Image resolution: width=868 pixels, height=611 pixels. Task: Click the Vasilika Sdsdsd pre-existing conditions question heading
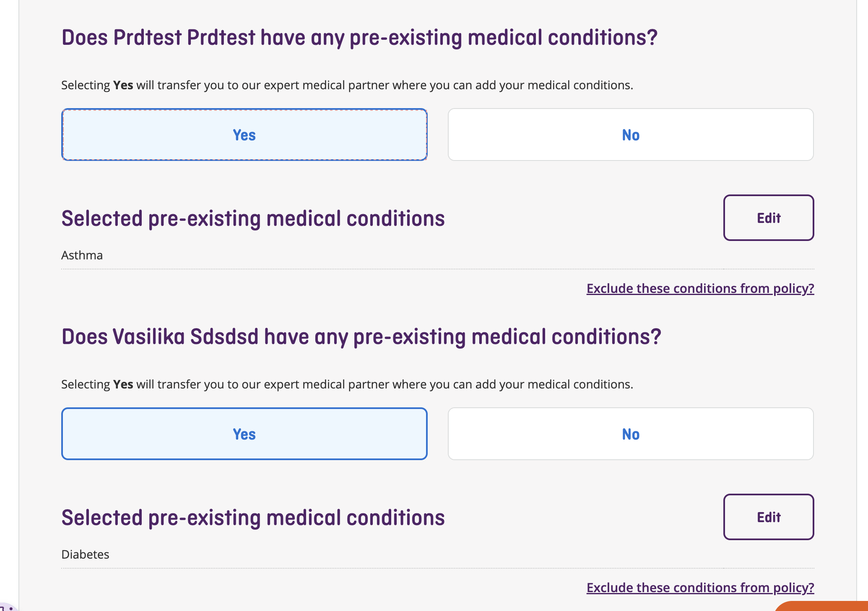(361, 337)
